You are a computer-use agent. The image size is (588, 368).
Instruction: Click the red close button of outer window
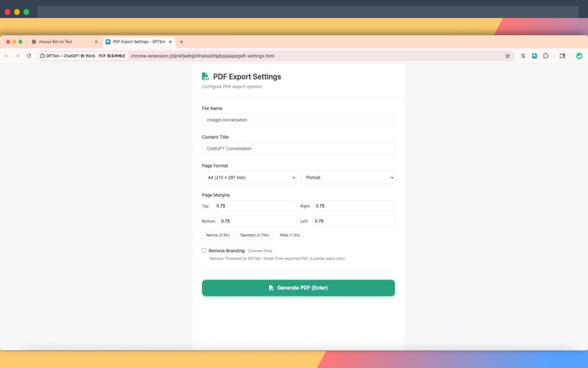click(x=7, y=12)
